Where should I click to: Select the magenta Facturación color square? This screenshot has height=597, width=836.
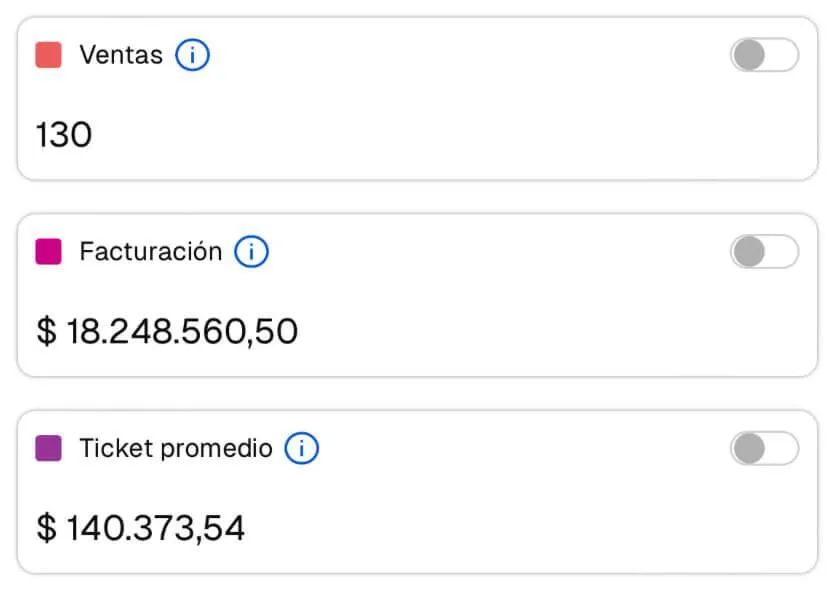49,251
